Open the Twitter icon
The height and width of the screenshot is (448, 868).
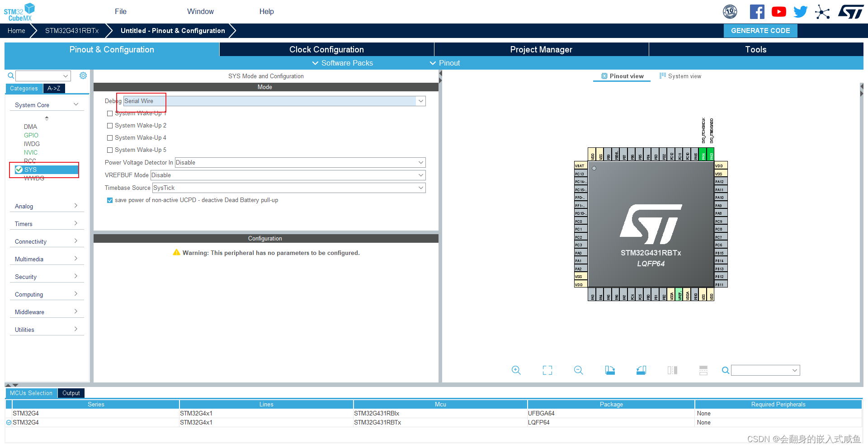(x=800, y=12)
